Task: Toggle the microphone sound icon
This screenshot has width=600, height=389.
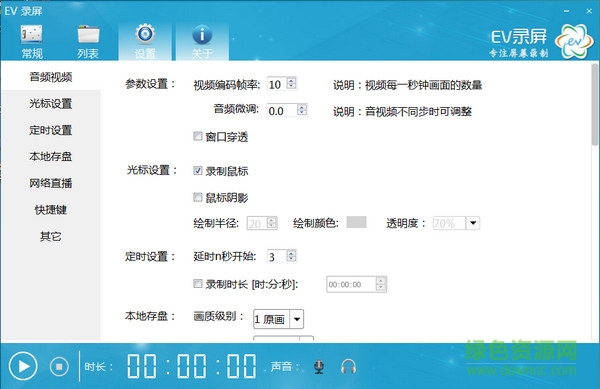Action: coord(319,367)
